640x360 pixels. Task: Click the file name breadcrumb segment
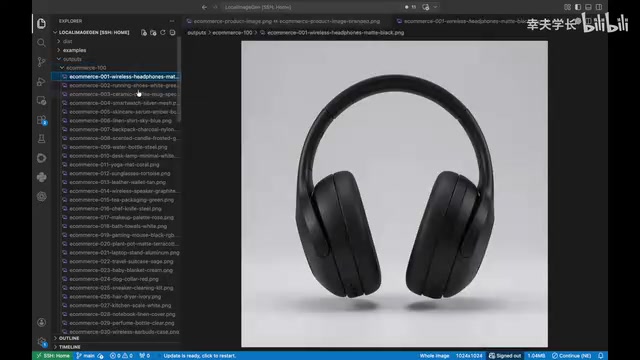(x=335, y=33)
